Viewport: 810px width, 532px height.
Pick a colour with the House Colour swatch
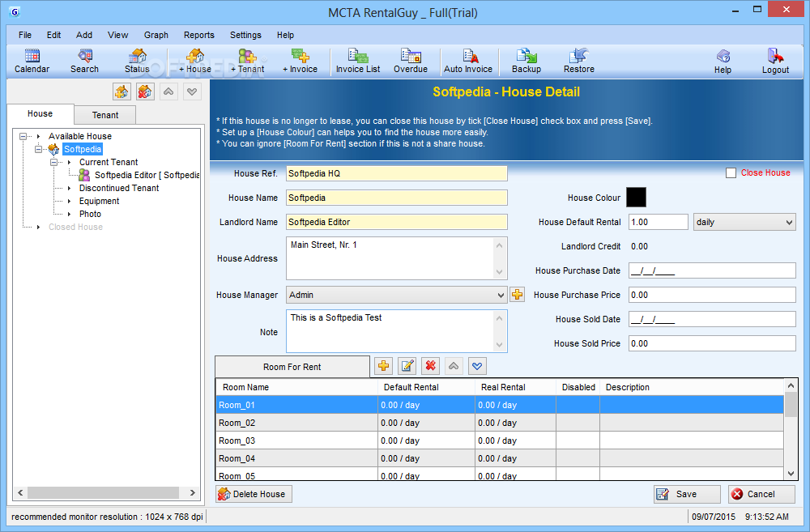click(x=636, y=198)
